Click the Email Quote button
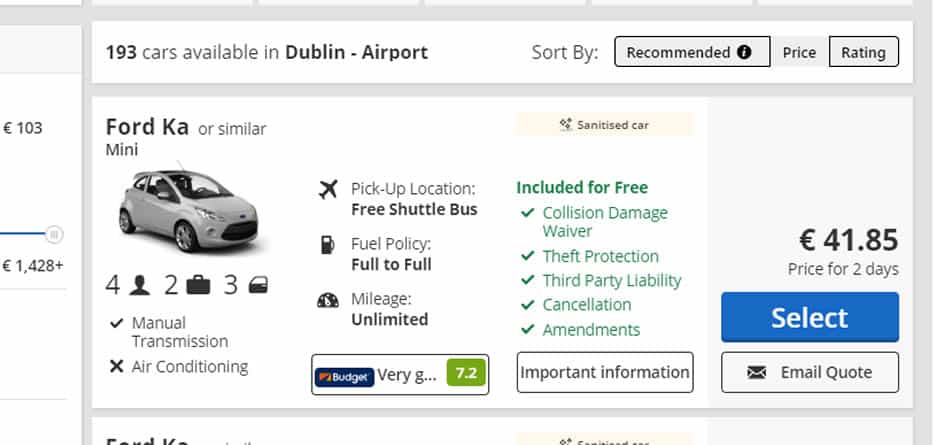This screenshot has height=445, width=935. pyautogui.click(x=810, y=373)
